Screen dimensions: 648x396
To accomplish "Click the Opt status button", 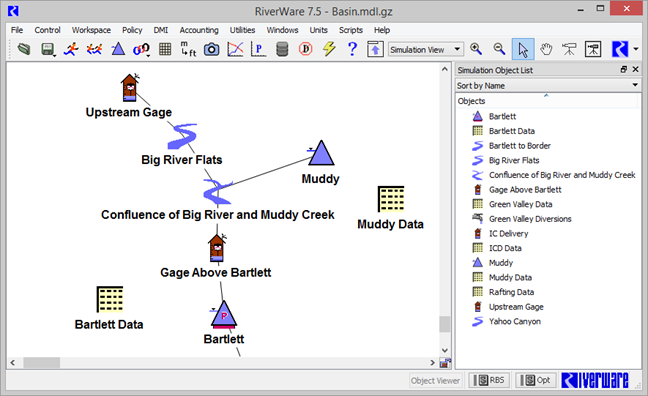I will coord(536,380).
